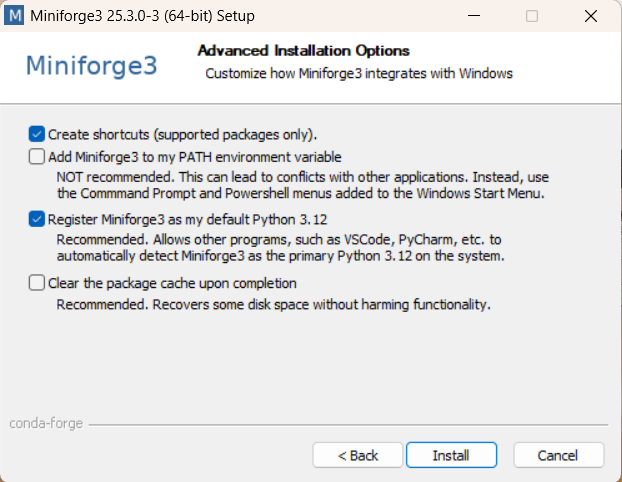Go back with the < Back button
The height and width of the screenshot is (482, 622).
pos(358,455)
